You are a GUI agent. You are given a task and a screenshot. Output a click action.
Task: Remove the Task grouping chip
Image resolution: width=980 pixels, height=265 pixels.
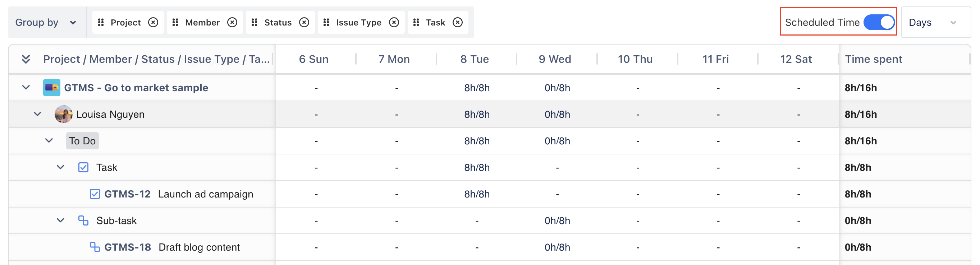458,22
